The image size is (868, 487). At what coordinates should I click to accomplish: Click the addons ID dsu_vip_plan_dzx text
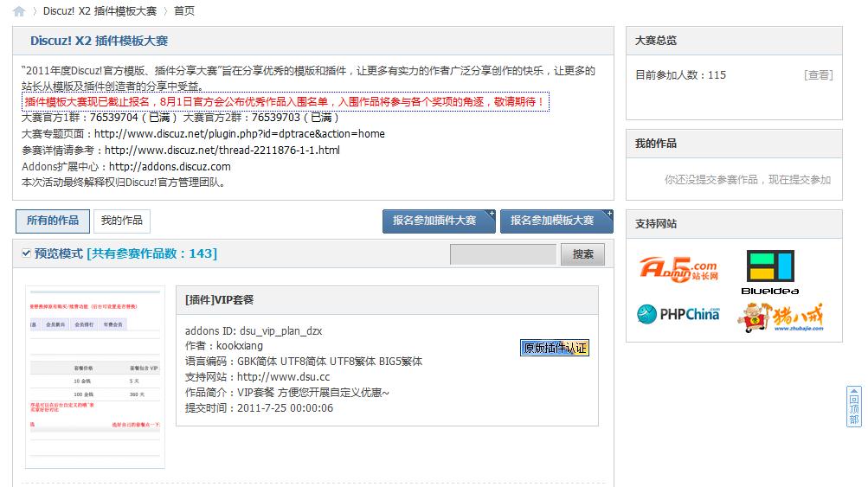tap(254, 331)
